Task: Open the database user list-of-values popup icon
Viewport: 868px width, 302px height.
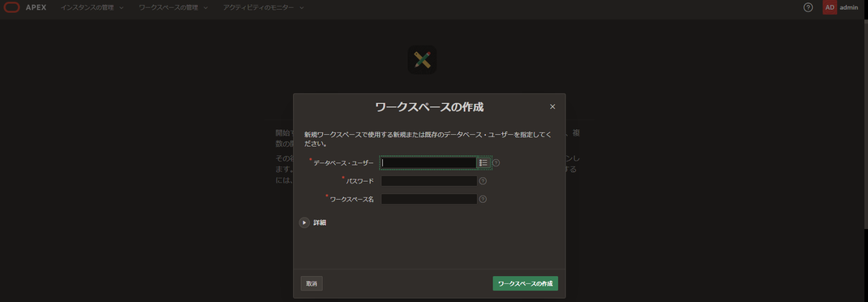Action: pyautogui.click(x=483, y=163)
